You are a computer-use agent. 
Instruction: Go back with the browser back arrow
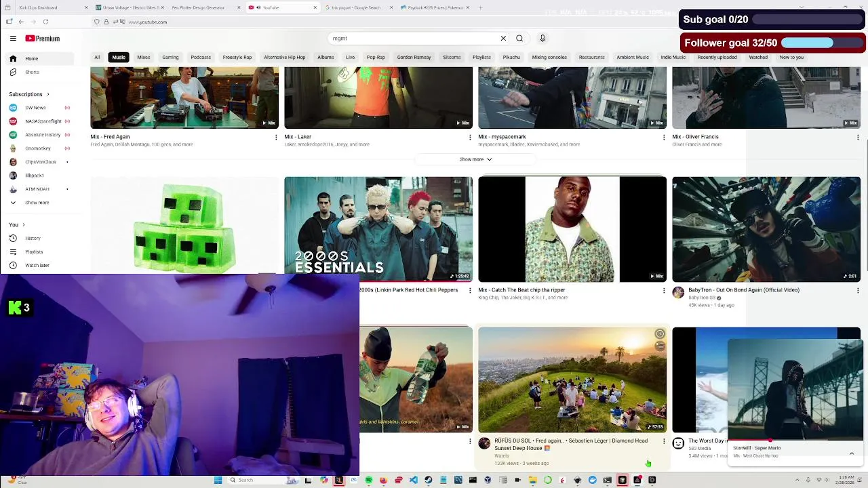[x=21, y=22]
